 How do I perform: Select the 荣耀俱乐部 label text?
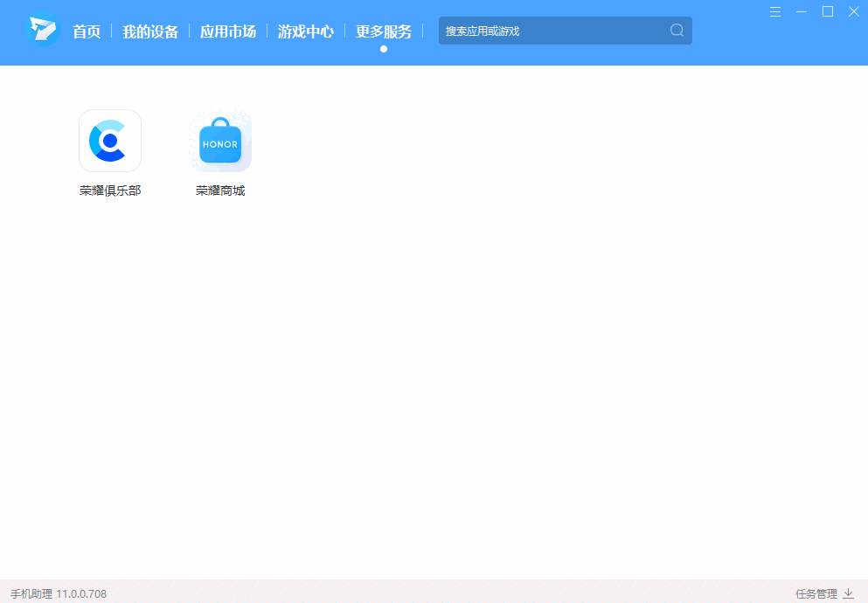[110, 190]
